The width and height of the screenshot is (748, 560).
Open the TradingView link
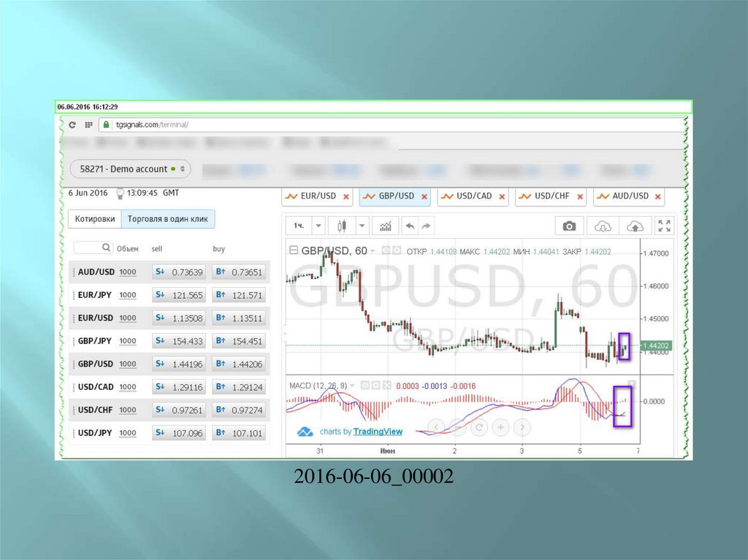pos(378,431)
